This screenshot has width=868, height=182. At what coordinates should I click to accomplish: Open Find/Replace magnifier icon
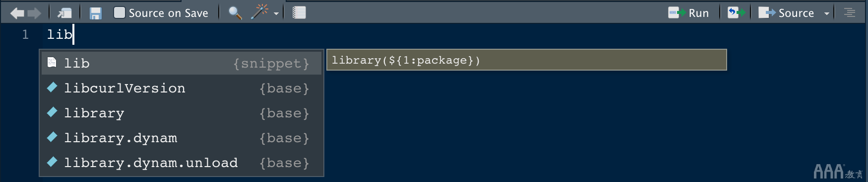pos(235,13)
